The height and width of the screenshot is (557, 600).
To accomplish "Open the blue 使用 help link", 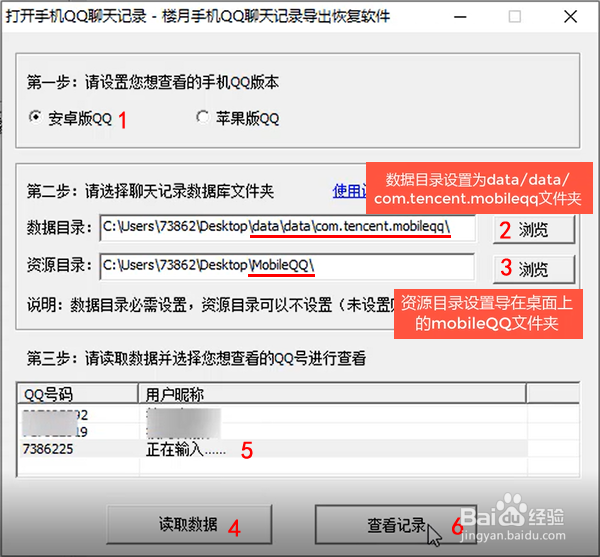I will [x=349, y=191].
